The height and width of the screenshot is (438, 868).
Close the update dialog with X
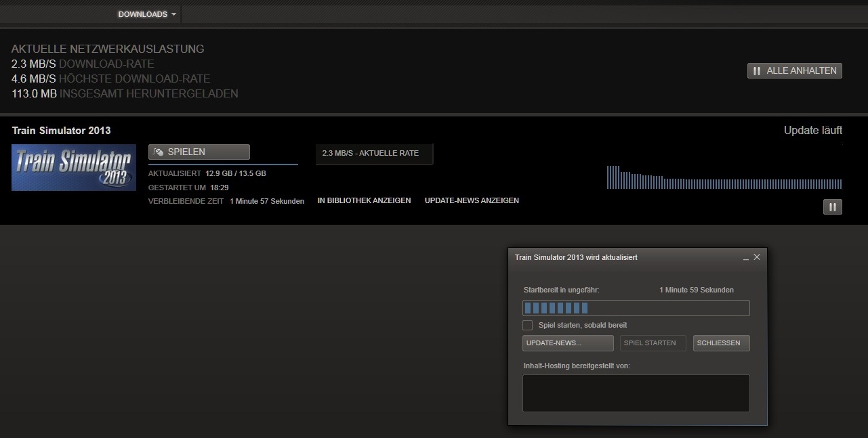coord(757,257)
